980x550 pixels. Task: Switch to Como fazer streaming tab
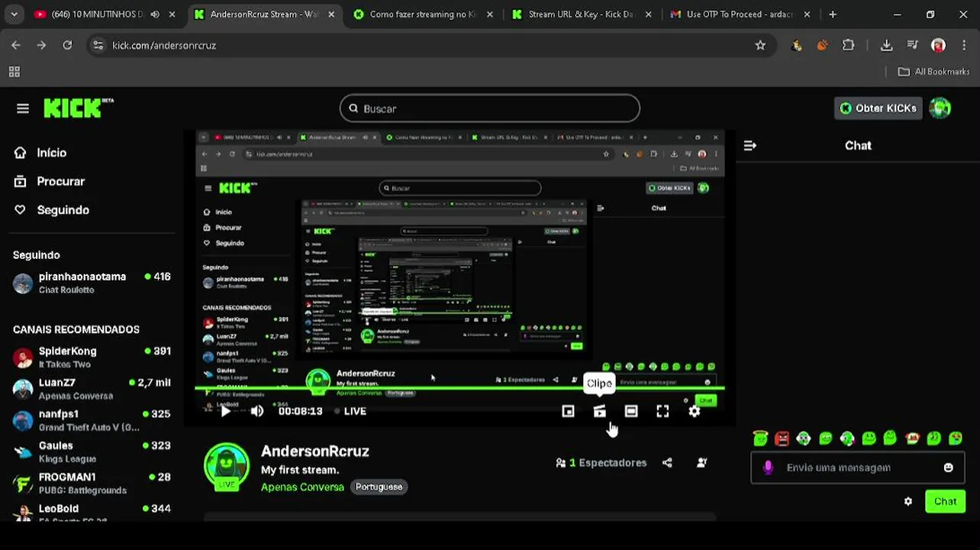pyautogui.click(x=423, y=15)
